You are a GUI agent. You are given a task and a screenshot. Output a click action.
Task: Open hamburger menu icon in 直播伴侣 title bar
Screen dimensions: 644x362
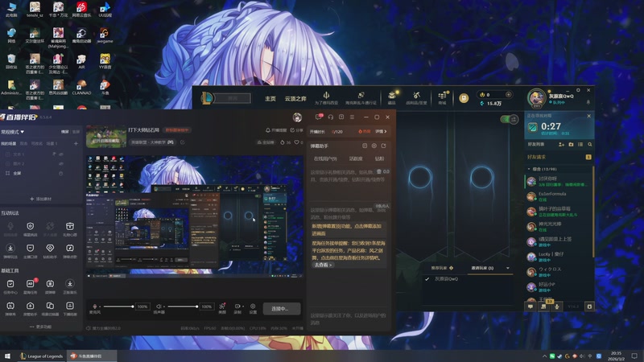pos(352,117)
